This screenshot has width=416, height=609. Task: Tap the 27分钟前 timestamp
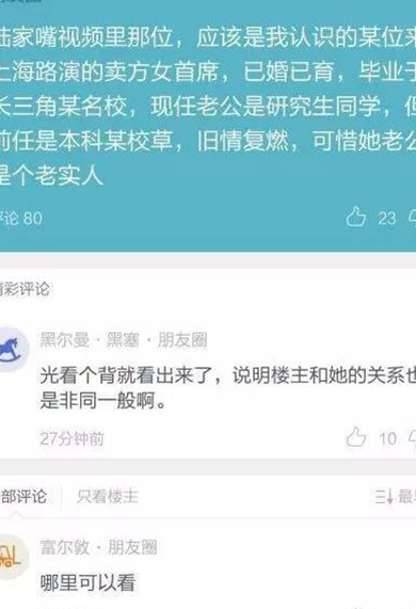72,439
